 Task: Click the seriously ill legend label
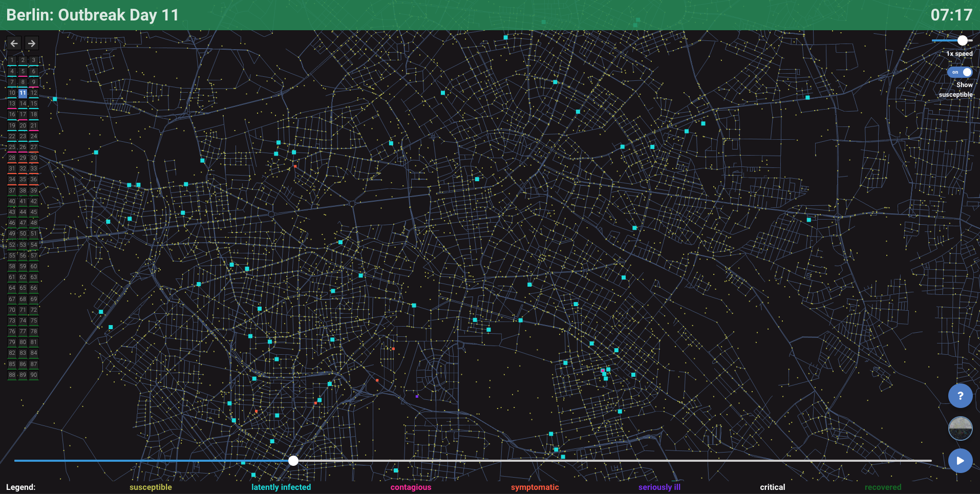pos(659,487)
